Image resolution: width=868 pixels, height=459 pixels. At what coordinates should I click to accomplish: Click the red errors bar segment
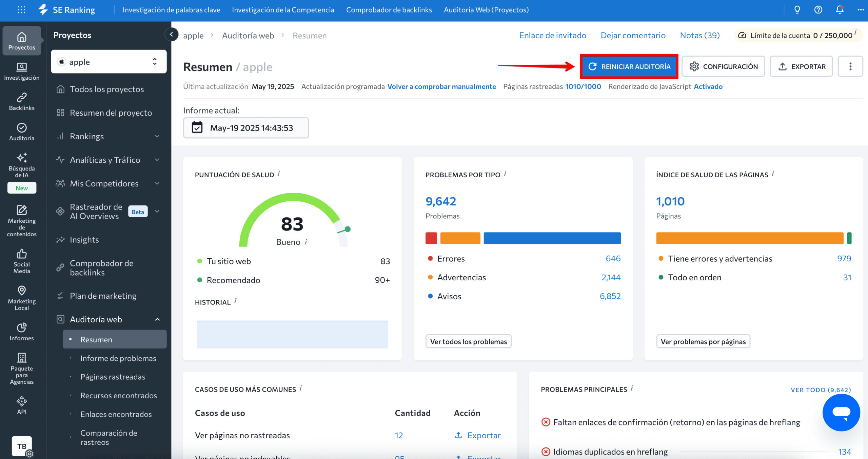(431, 238)
